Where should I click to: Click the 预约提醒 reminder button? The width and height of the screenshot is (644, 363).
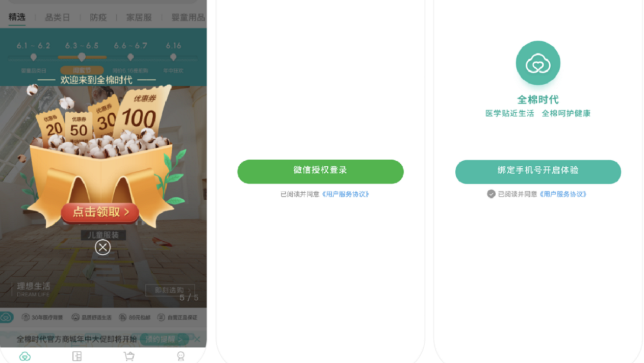pos(164,339)
